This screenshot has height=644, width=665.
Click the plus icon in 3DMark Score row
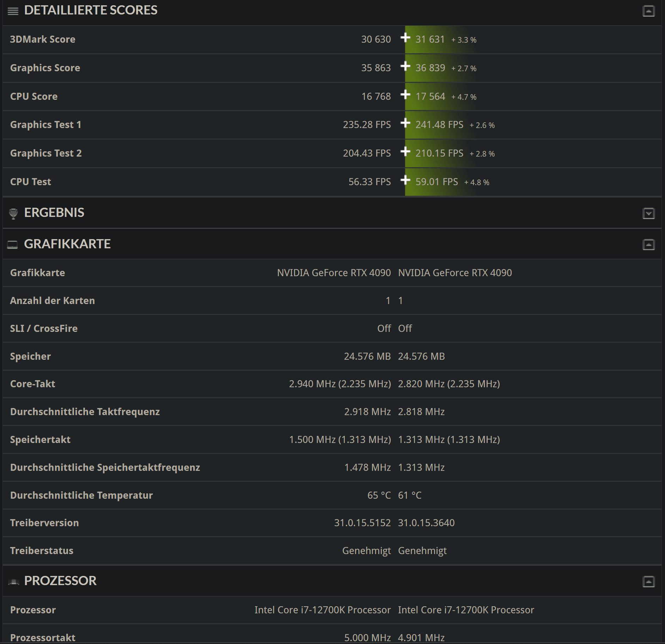[405, 37]
